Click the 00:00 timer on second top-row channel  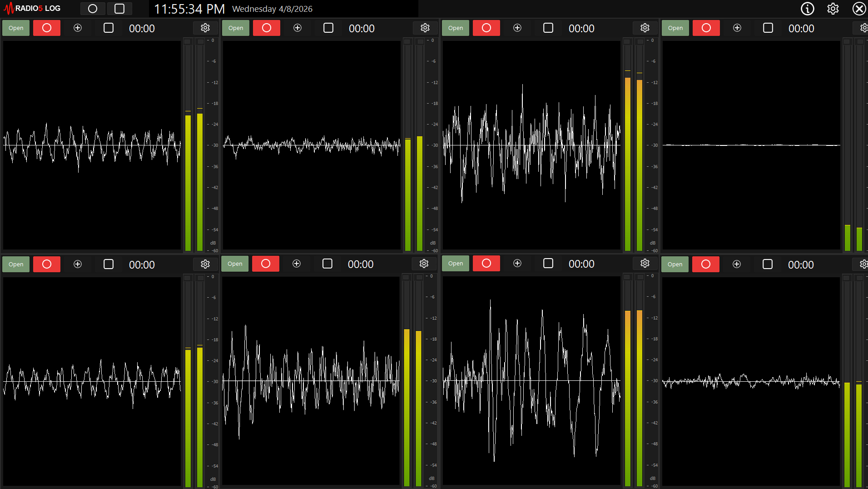[362, 29]
